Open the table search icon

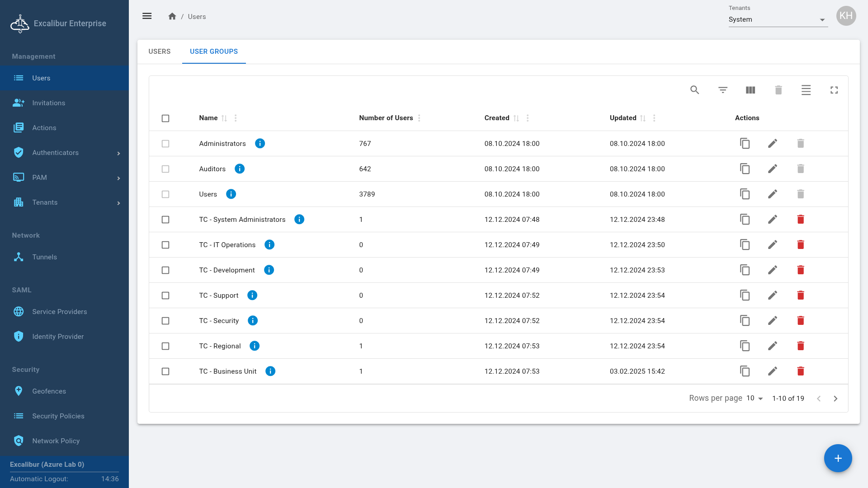tap(694, 90)
